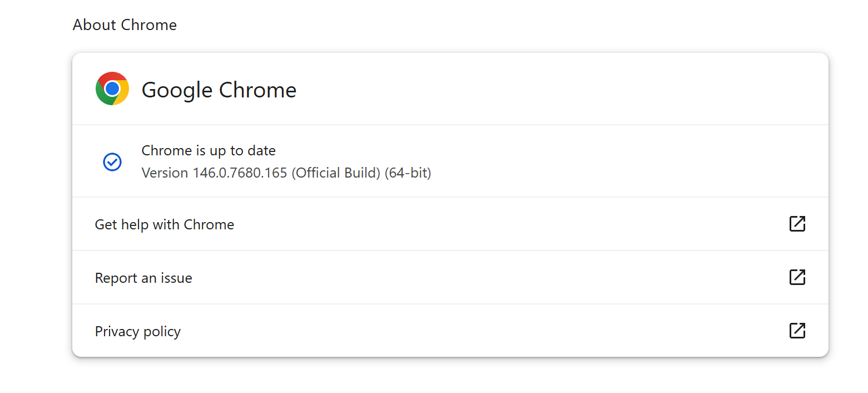Open the Privacy policy text link
This screenshot has height=393, width=868.
[138, 331]
